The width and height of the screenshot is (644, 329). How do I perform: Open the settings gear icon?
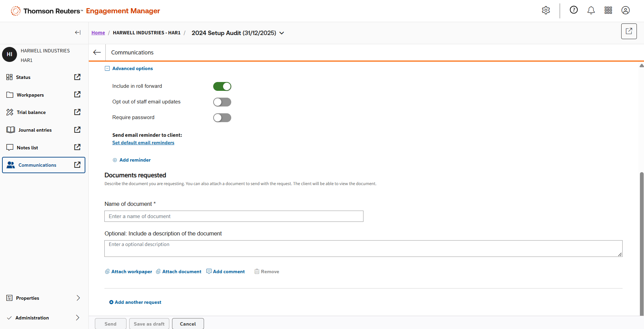click(x=546, y=11)
